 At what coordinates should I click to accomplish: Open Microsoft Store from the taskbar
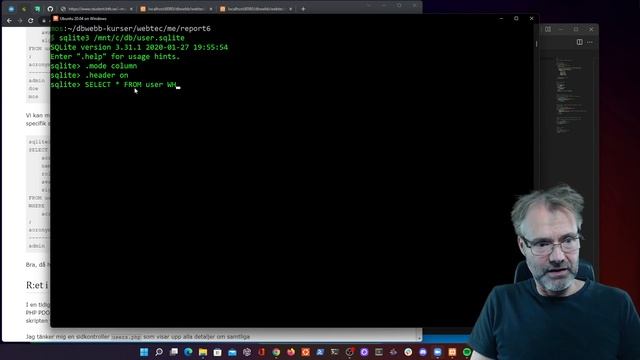tap(218, 352)
